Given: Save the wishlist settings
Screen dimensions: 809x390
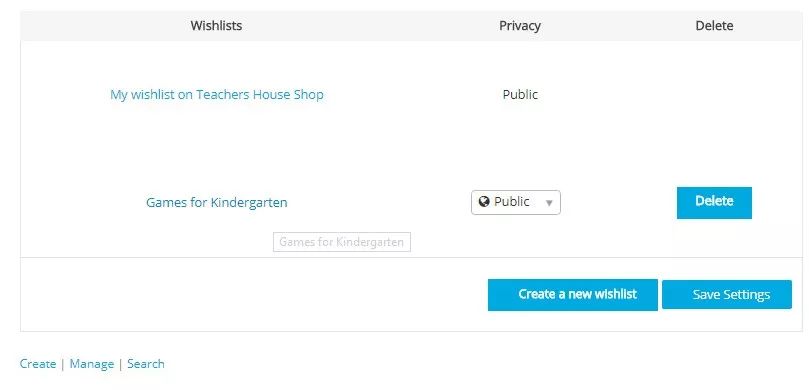Looking at the screenshot, I should (726, 295).
